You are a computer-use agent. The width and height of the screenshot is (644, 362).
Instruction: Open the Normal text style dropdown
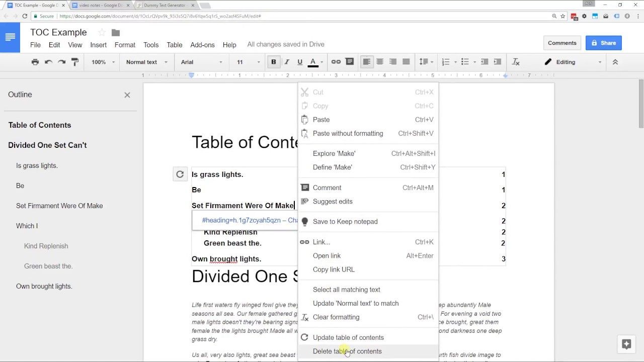pos(147,62)
